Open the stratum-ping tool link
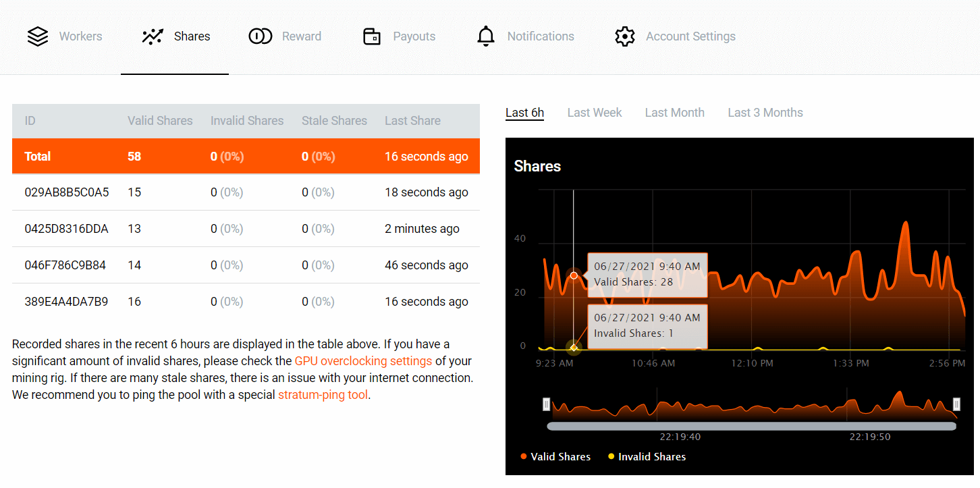 point(323,395)
